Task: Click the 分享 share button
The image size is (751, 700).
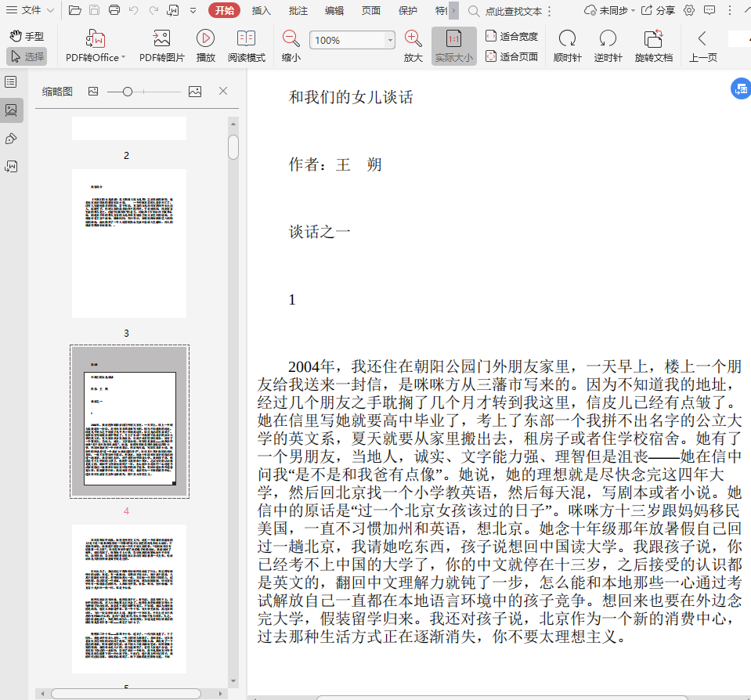Action: tap(658, 10)
